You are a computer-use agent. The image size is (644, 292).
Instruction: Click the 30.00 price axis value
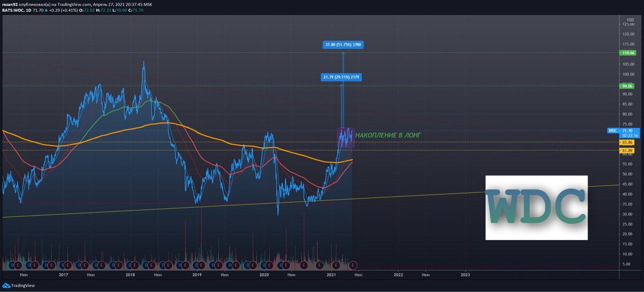tap(628, 214)
